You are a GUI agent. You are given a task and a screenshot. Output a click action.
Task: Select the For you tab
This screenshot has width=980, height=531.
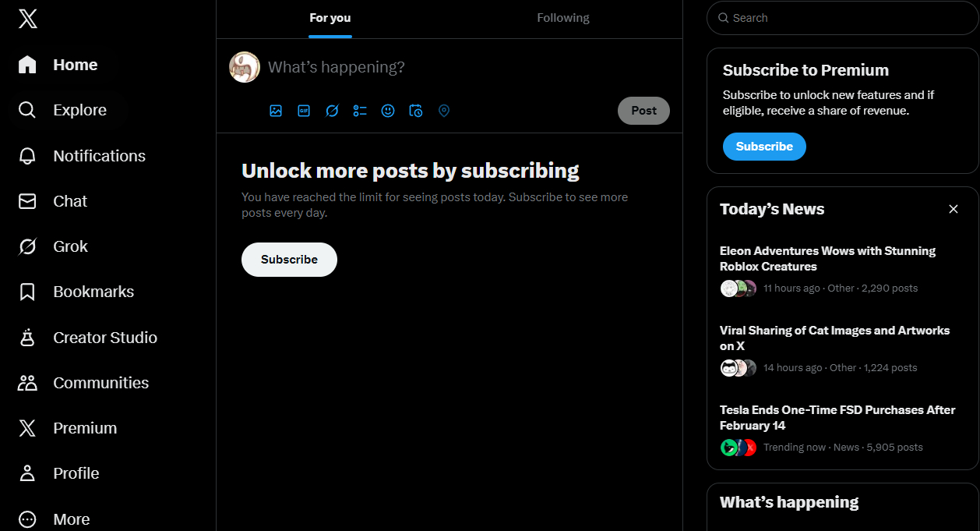click(x=330, y=18)
